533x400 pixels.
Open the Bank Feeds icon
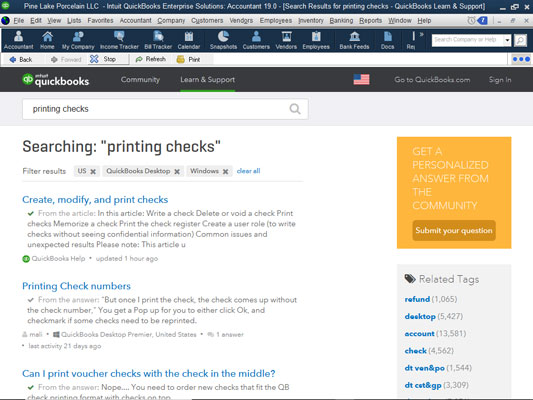354,40
